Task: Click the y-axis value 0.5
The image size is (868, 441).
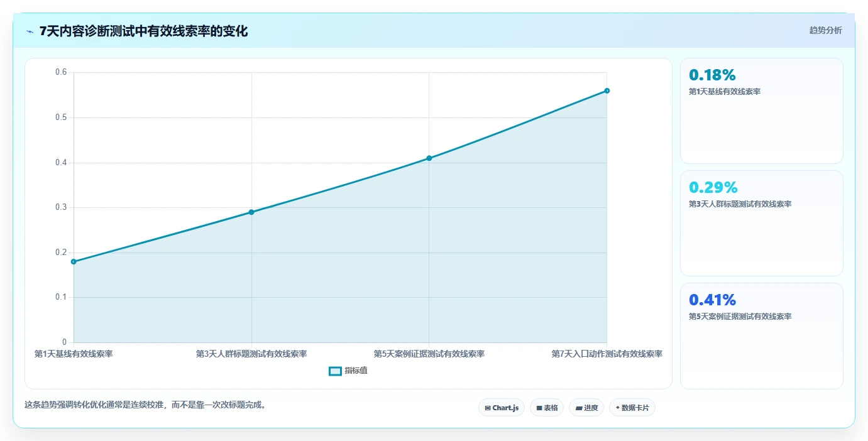Action: [x=61, y=117]
